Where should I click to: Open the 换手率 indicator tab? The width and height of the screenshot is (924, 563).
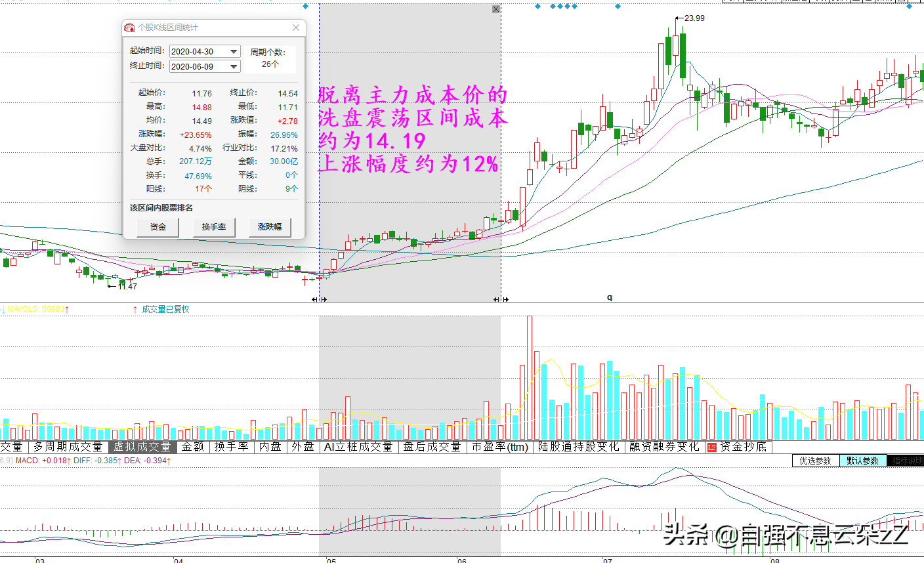coord(232,447)
